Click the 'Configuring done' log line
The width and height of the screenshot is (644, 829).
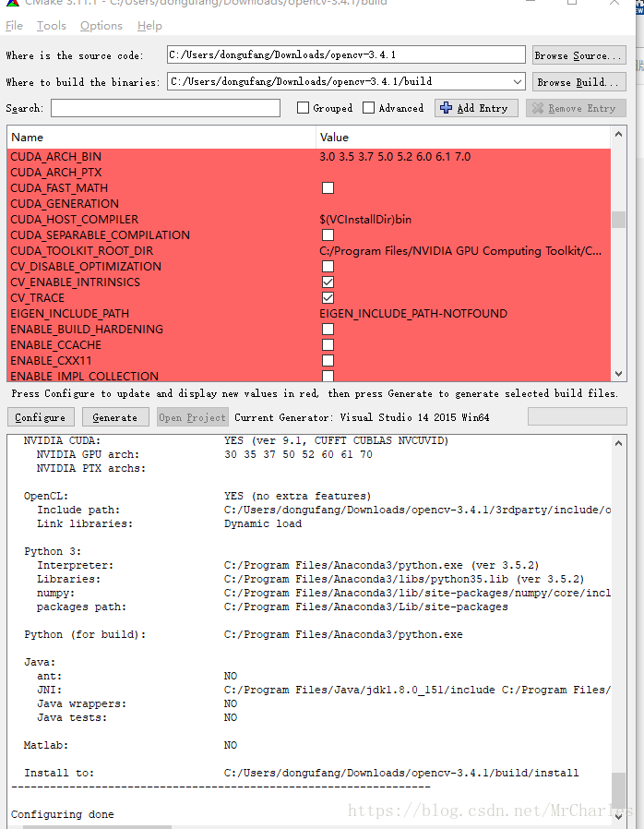[x=63, y=814]
